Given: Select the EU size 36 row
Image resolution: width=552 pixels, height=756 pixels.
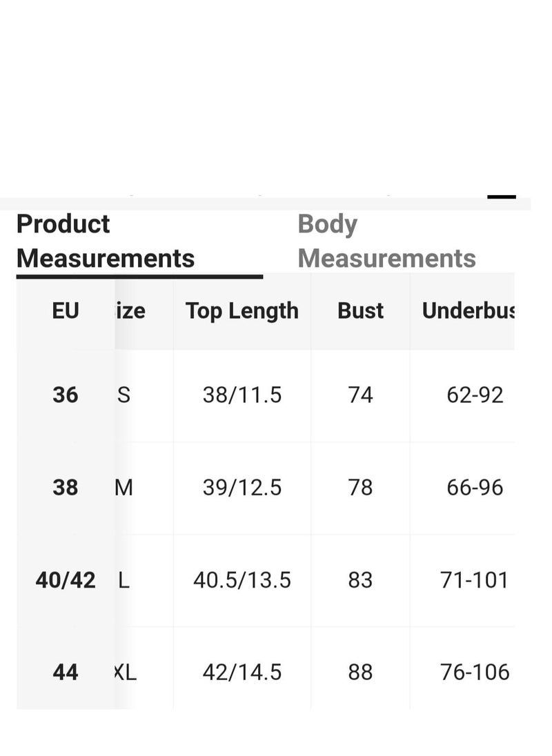Looking at the screenshot, I should [266, 395].
